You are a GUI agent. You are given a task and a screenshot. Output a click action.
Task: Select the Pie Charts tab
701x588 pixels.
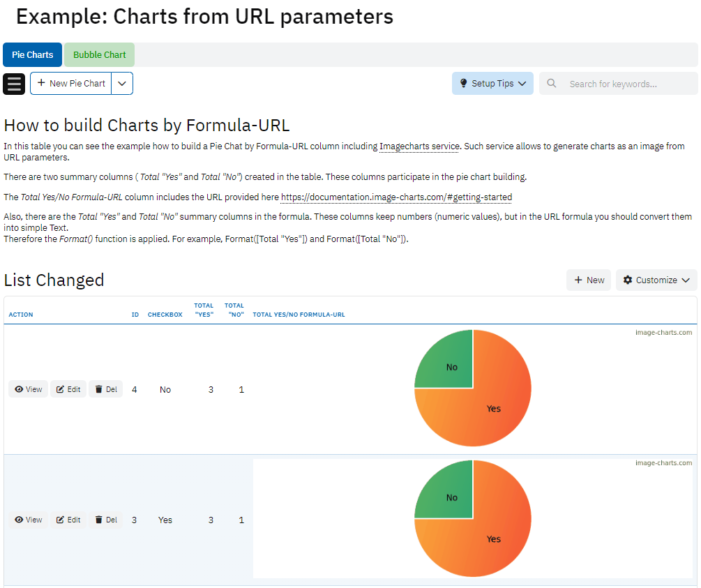(x=33, y=55)
